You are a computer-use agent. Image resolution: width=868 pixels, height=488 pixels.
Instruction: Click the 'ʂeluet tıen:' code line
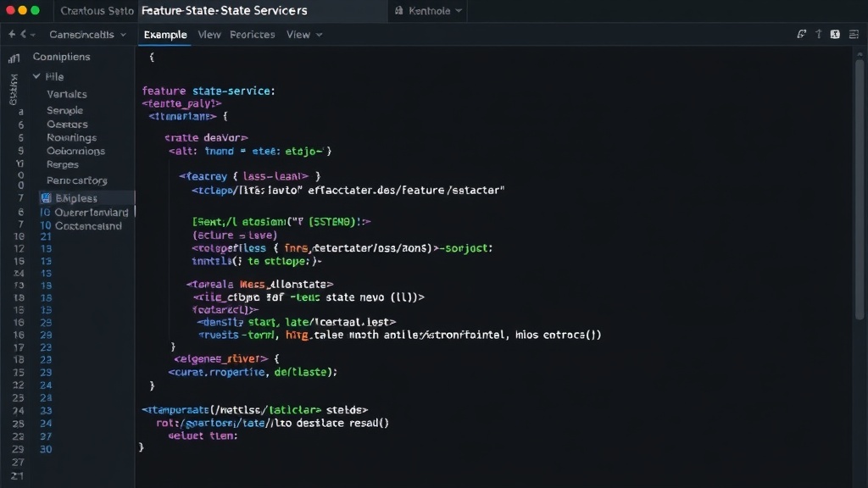click(x=203, y=435)
